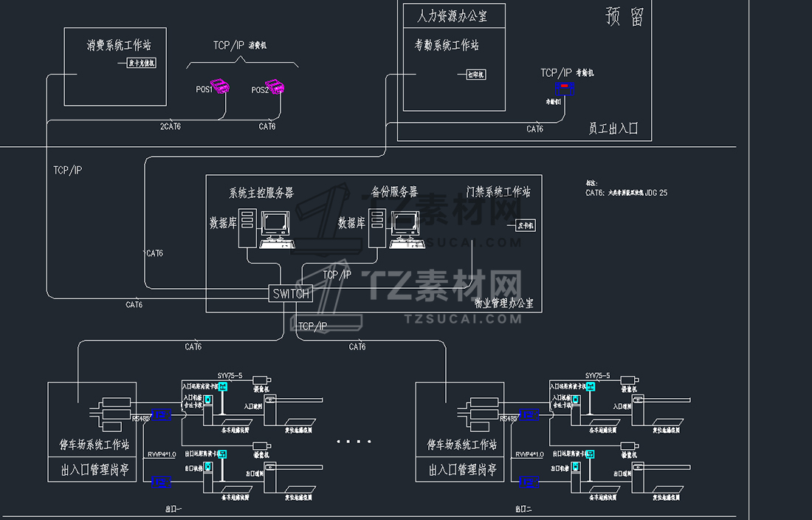Click the CAT6: JDG 25 annotation note
812x520 pixels.
click(x=627, y=193)
